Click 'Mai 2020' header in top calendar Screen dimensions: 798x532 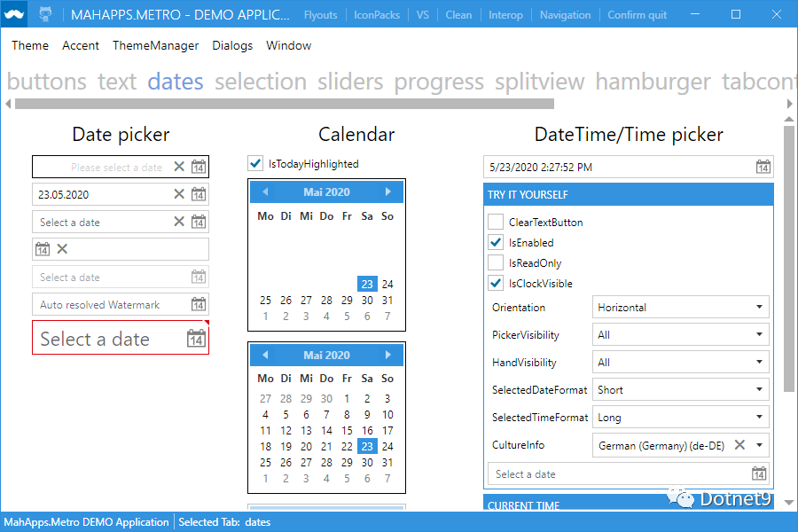[326, 192]
